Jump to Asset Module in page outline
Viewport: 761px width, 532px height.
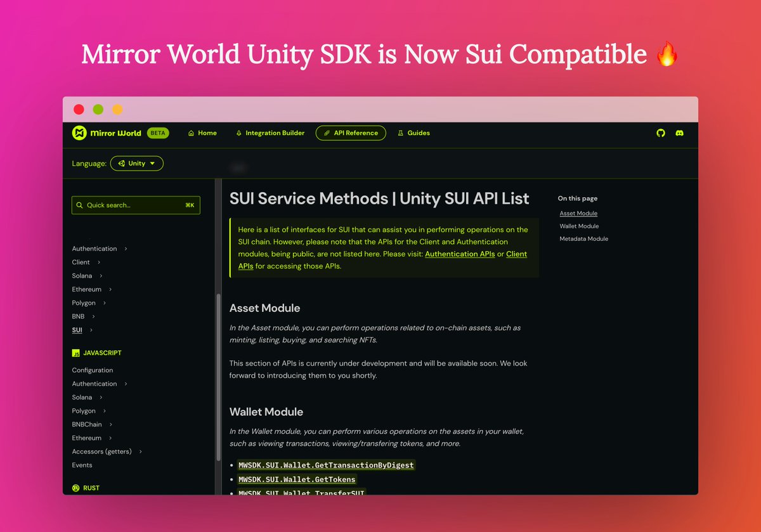578,214
